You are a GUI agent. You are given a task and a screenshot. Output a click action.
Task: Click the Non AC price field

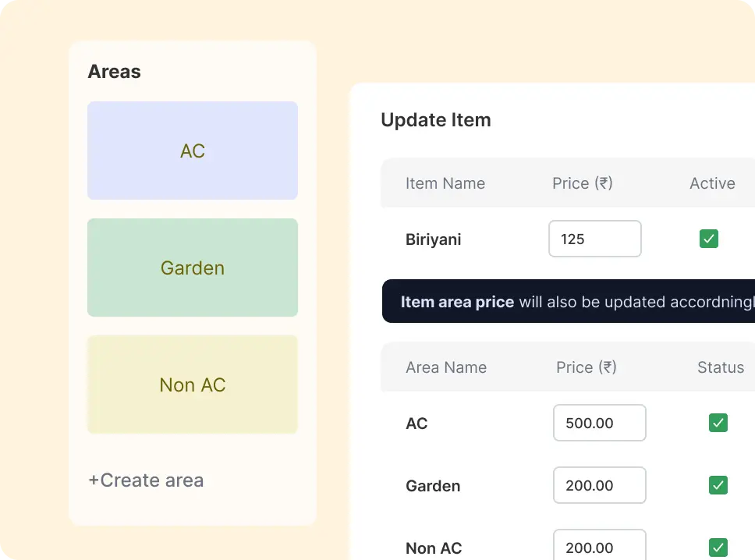coord(599,546)
